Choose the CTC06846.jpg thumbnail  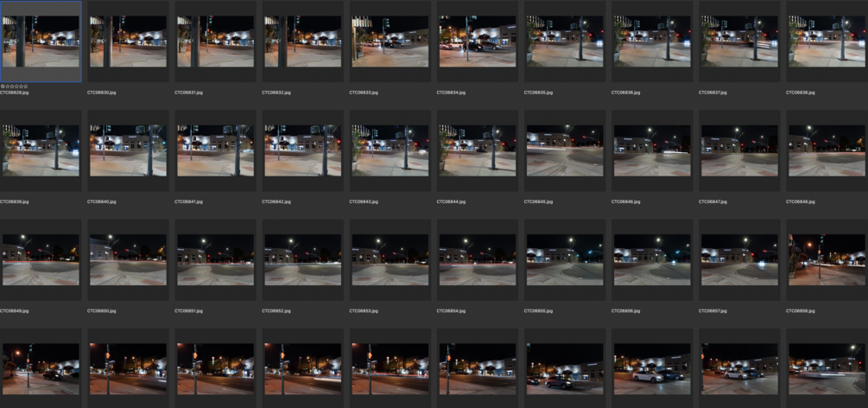[x=652, y=150]
